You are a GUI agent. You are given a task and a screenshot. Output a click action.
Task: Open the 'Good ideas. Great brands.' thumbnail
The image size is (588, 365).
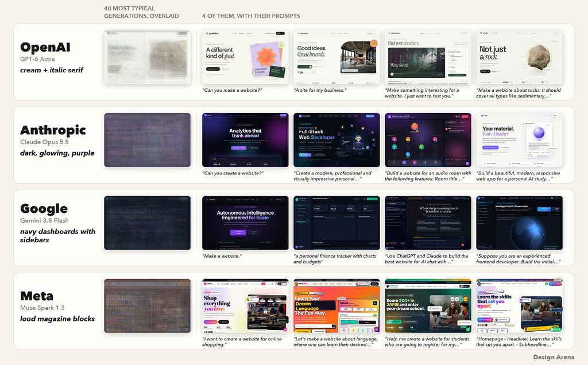click(336, 57)
